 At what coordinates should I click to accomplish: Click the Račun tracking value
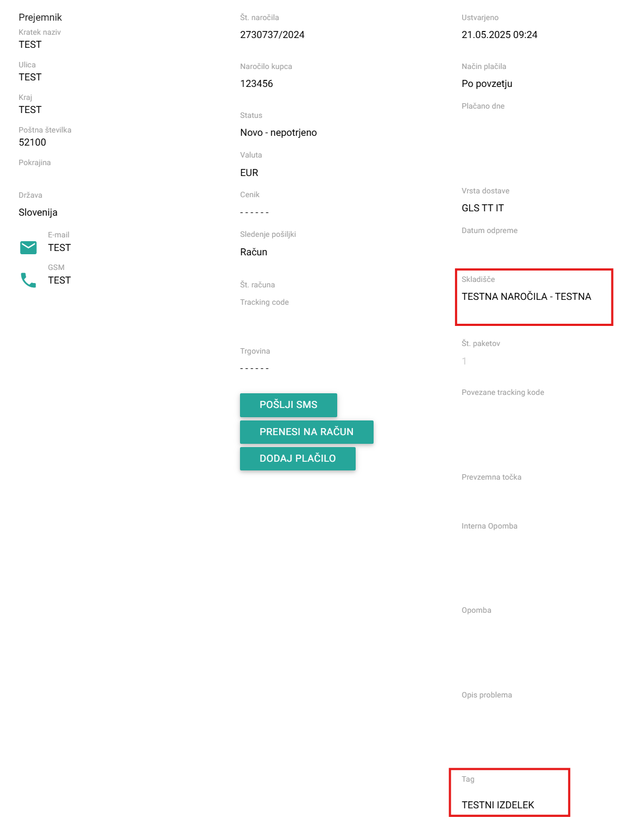[x=254, y=252]
